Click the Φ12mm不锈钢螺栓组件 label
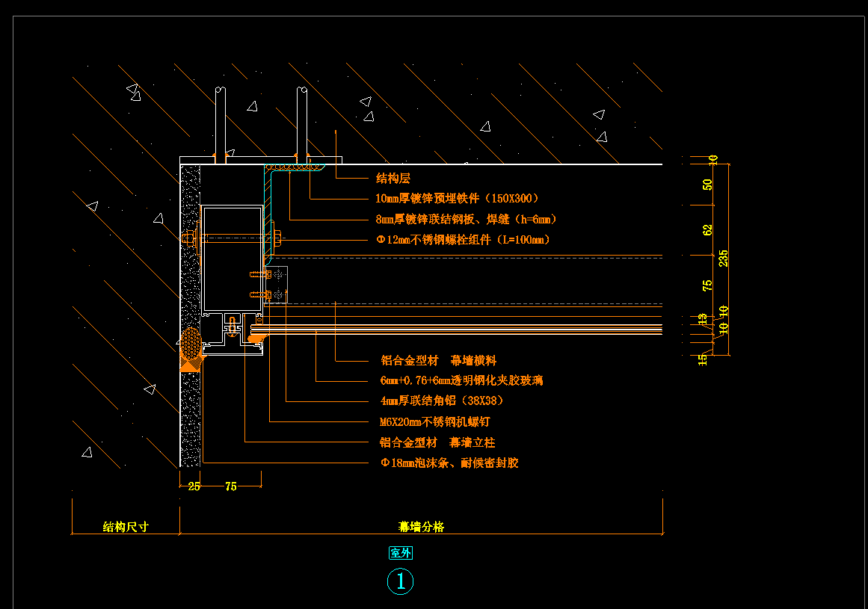The image size is (868, 609). [462, 240]
